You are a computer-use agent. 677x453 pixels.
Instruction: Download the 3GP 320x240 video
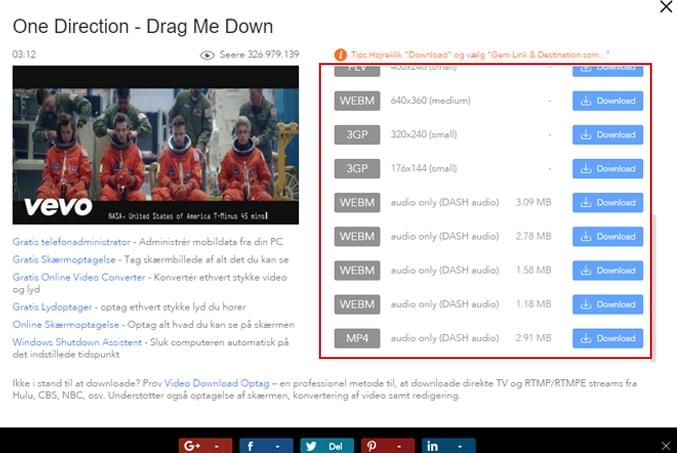[x=608, y=135]
